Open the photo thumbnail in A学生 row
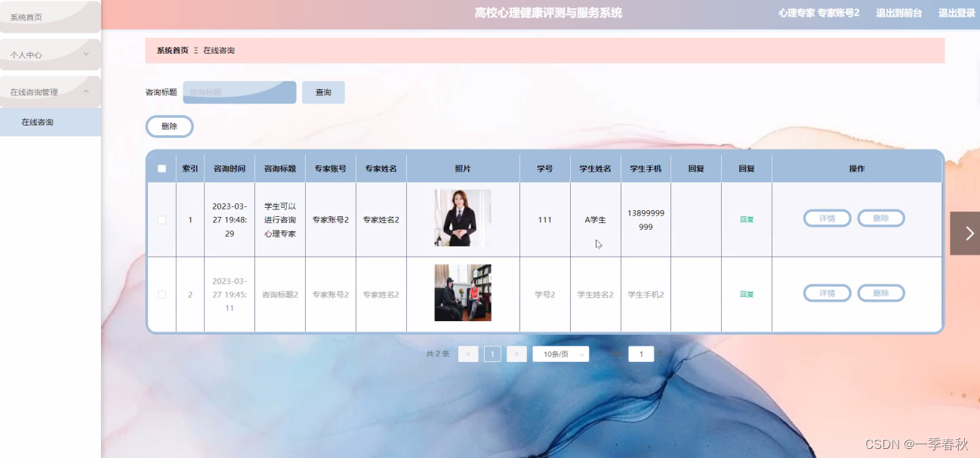Screen dimensions: 980x458 pyautogui.click(x=463, y=218)
